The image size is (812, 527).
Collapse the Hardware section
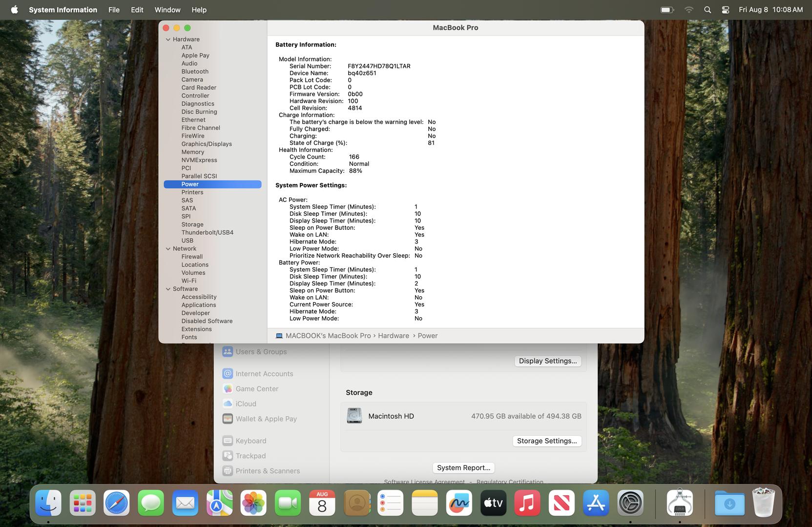pyautogui.click(x=168, y=40)
